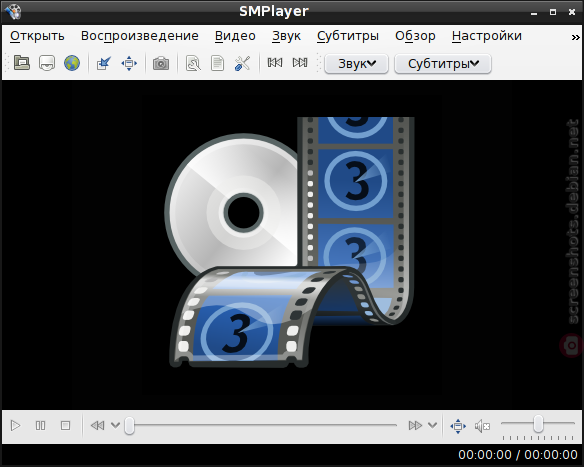Jump to previous track in toolbar

tap(275, 63)
